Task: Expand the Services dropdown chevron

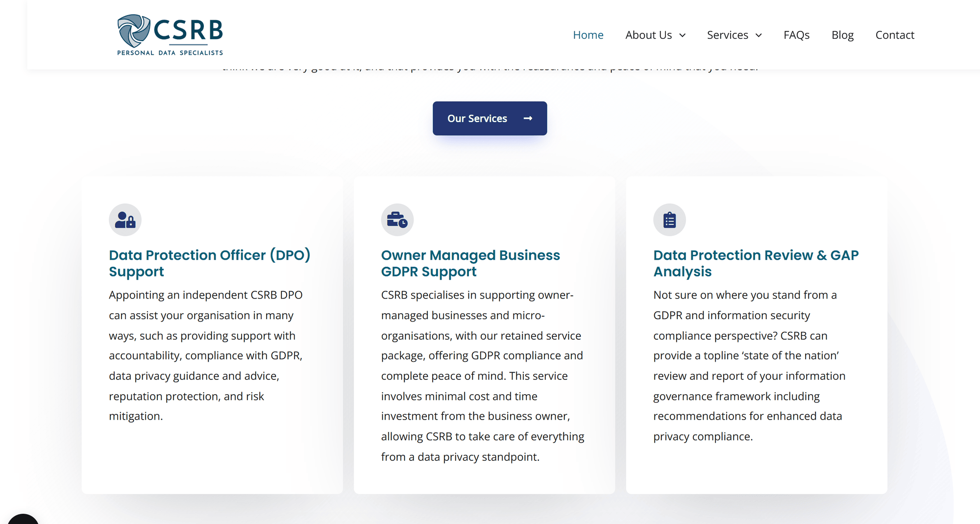Action: (759, 35)
